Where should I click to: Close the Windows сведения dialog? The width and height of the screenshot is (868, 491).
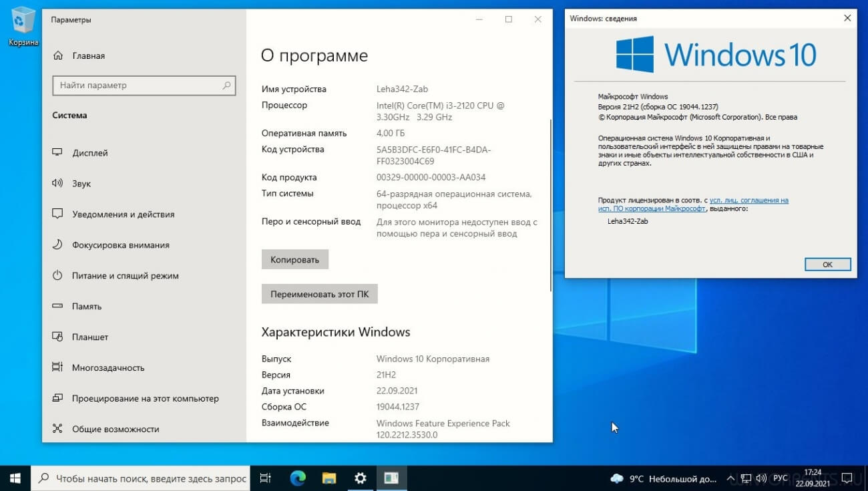click(847, 19)
